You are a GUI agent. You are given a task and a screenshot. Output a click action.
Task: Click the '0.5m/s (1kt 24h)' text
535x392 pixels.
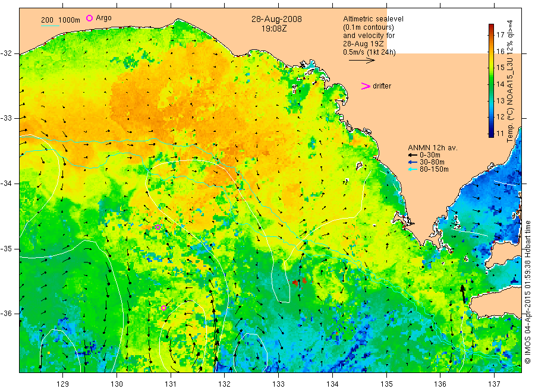coord(370,52)
